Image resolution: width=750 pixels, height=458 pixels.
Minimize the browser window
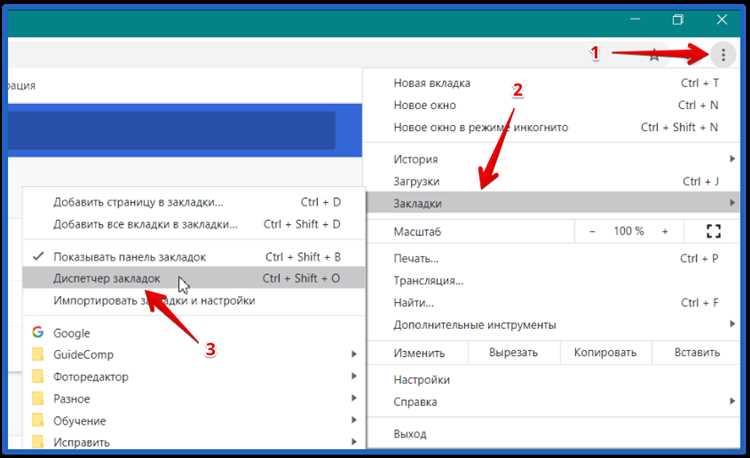[635, 20]
